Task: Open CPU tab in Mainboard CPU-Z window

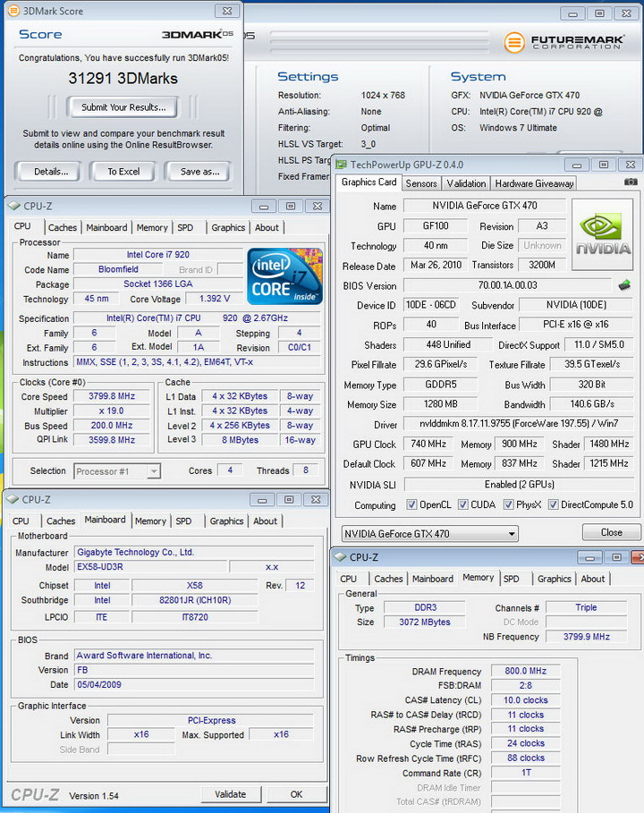Action: [x=21, y=521]
